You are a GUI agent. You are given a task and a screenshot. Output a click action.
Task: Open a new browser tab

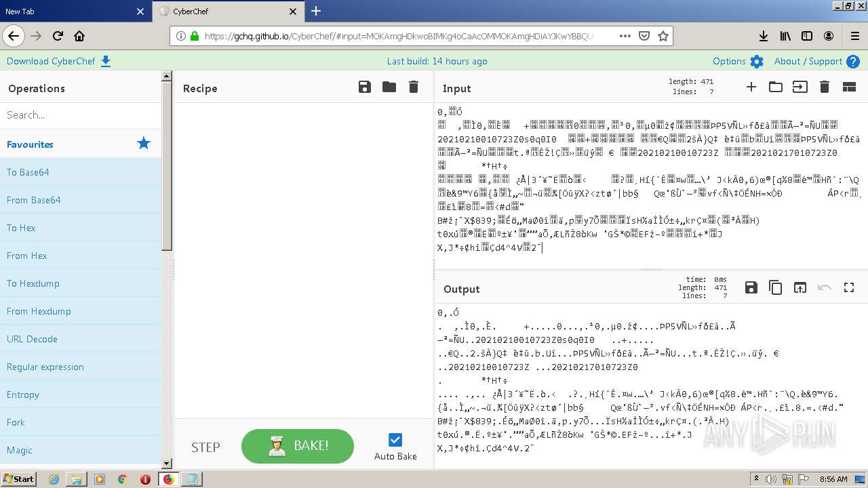click(316, 11)
